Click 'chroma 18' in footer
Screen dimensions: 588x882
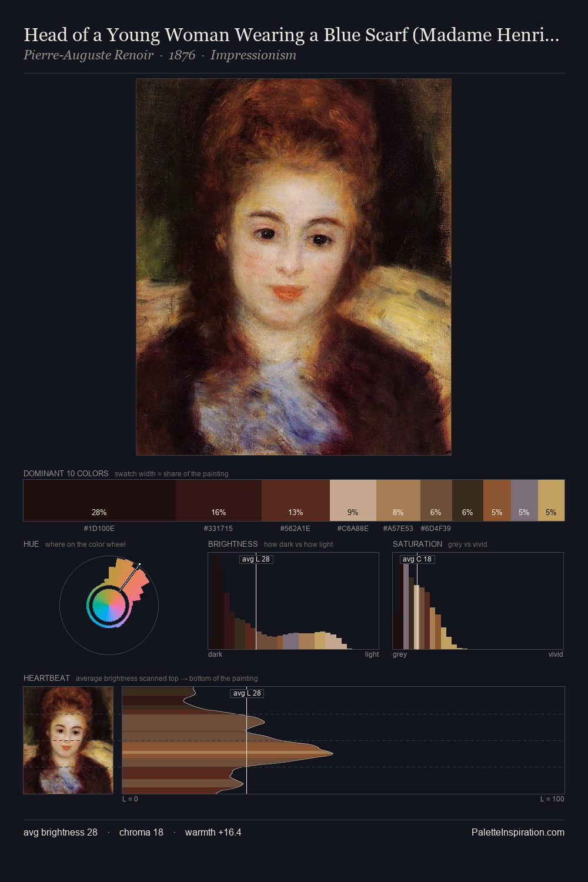141,832
